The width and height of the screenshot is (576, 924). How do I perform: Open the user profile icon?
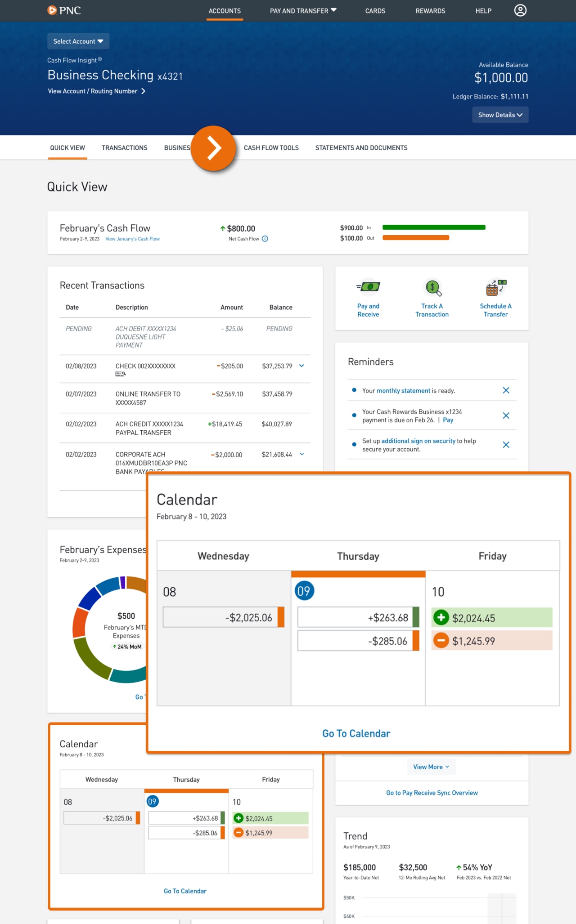[x=520, y=10]
